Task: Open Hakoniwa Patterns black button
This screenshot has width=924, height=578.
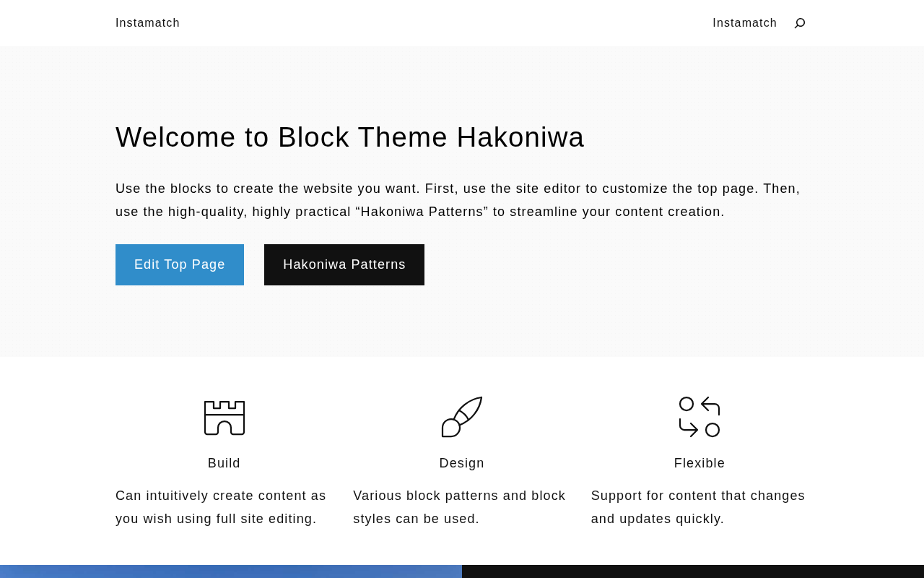Action: tap(344, 264)
